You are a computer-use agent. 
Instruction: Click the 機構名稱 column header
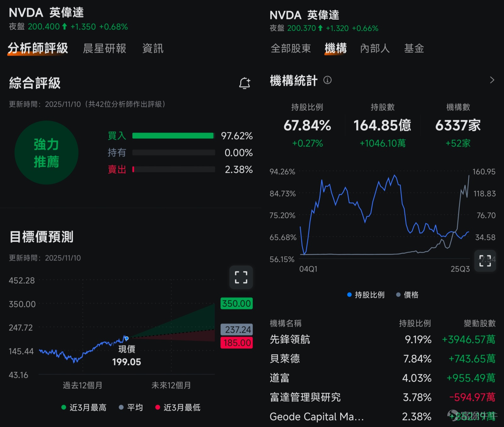pos(286,323)
